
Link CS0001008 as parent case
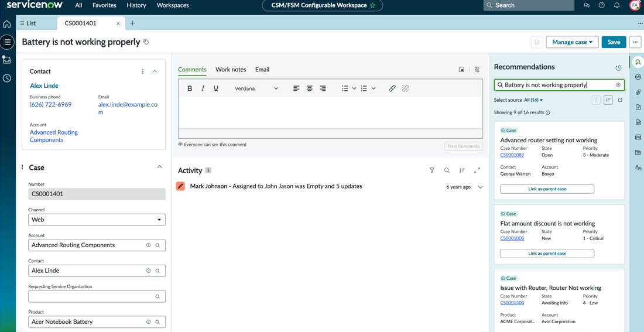pyautogui.click(x=547, y=254)
